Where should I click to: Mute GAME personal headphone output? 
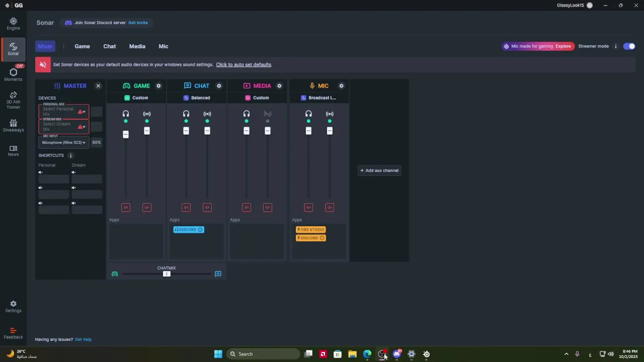point(126,208)
